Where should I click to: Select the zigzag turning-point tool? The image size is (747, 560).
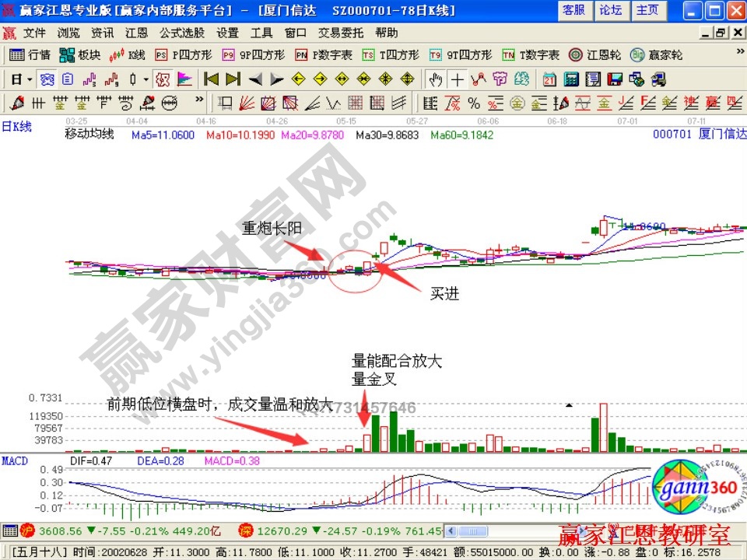pos(479,79)
